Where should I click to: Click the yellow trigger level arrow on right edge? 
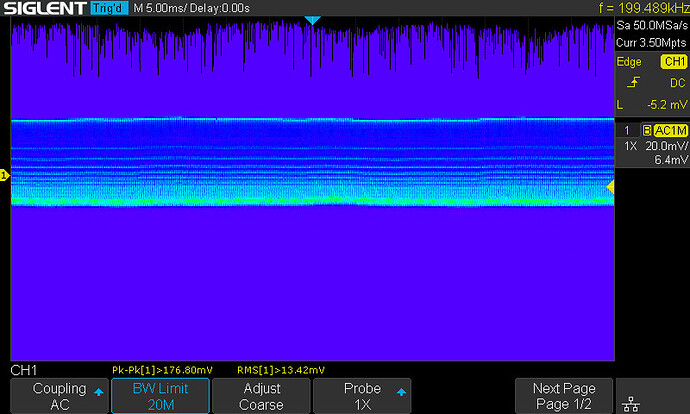(x=610, y=187)
